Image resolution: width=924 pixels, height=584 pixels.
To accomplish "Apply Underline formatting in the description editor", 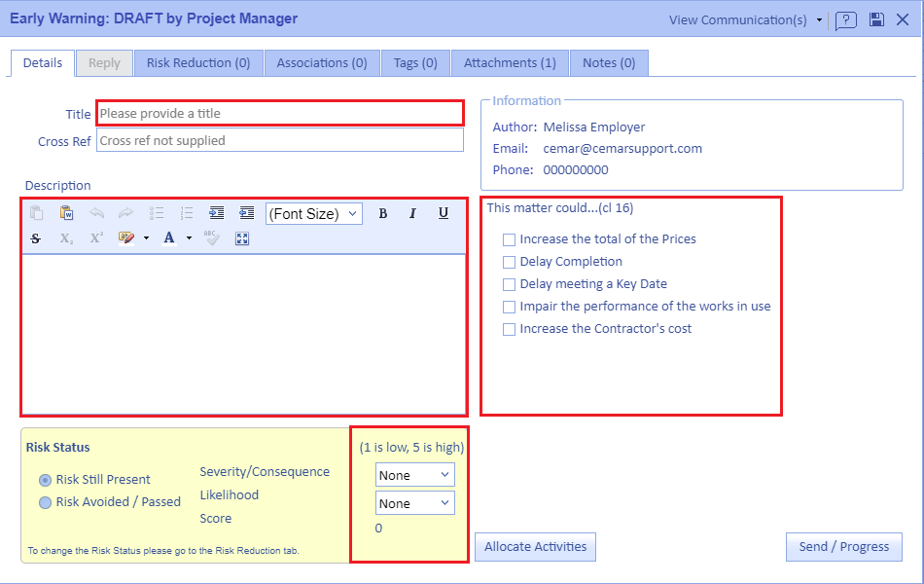I will (x=444, y=213).
